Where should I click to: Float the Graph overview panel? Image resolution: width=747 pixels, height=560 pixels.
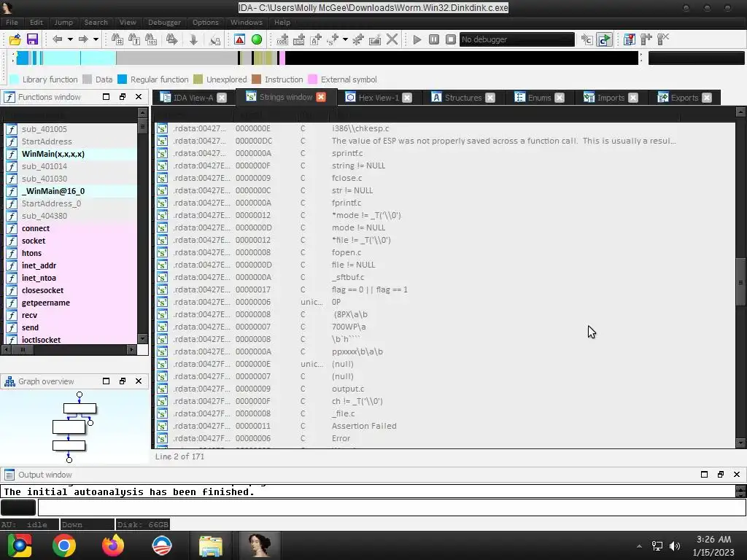[123, 381]
